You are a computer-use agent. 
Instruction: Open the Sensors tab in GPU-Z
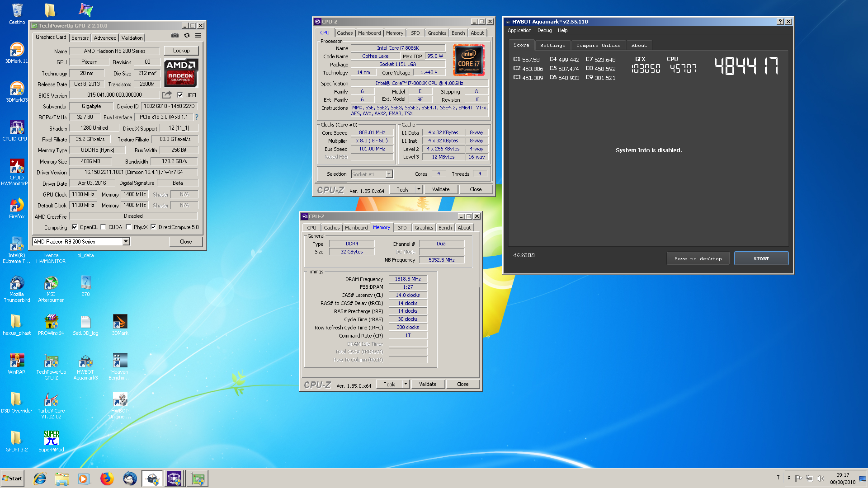tap(80, 38)
